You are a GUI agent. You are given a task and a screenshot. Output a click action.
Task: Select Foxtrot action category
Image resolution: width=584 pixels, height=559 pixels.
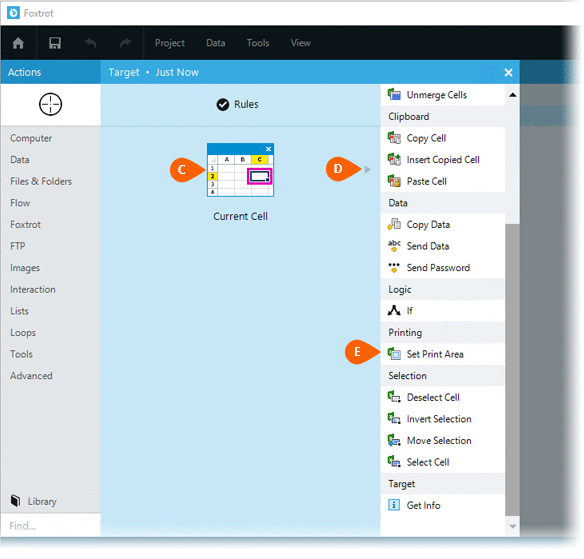click(25, 225)
